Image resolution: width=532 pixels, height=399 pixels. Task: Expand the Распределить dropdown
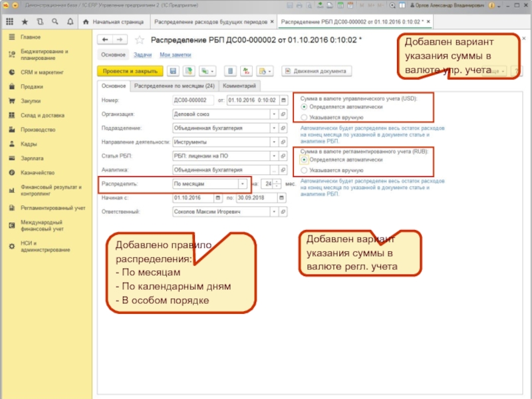click(242, 184)
